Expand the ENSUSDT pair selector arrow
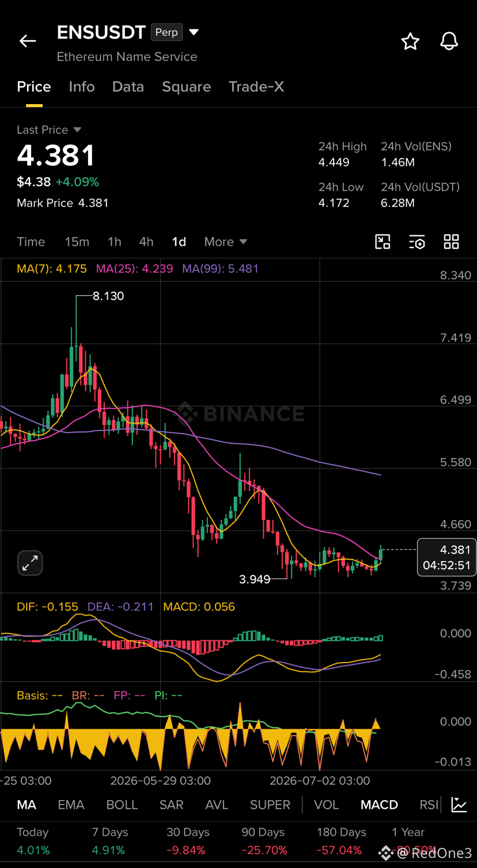This screenshot has width=477, height=868. pyautogui.click(x=194, y=32)
